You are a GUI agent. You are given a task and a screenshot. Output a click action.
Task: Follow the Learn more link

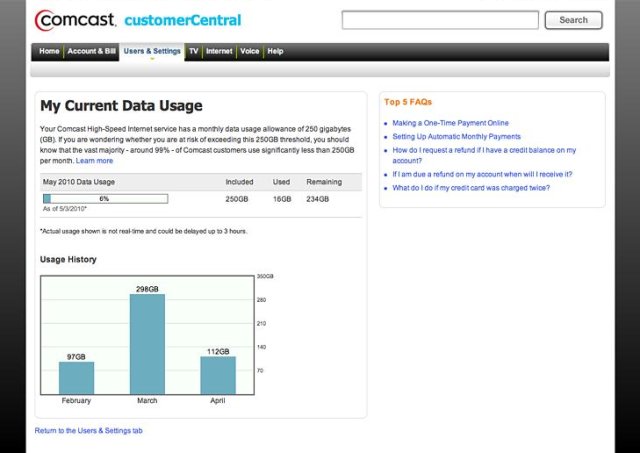click(95, 161)
